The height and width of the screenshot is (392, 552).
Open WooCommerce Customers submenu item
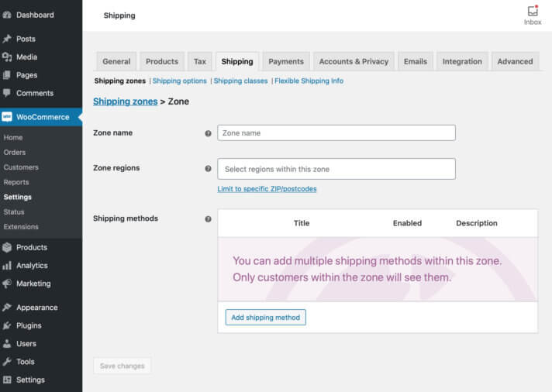click(21, 167)
